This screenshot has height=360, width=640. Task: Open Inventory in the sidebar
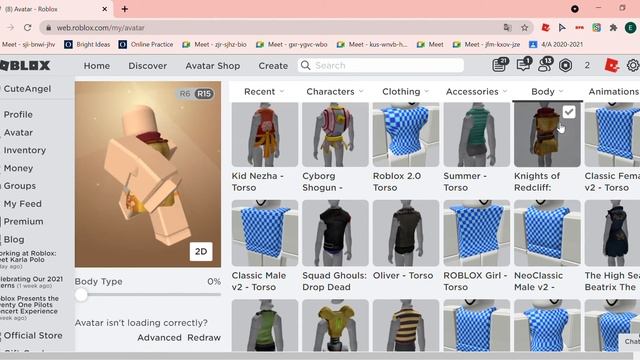[24, 150]
